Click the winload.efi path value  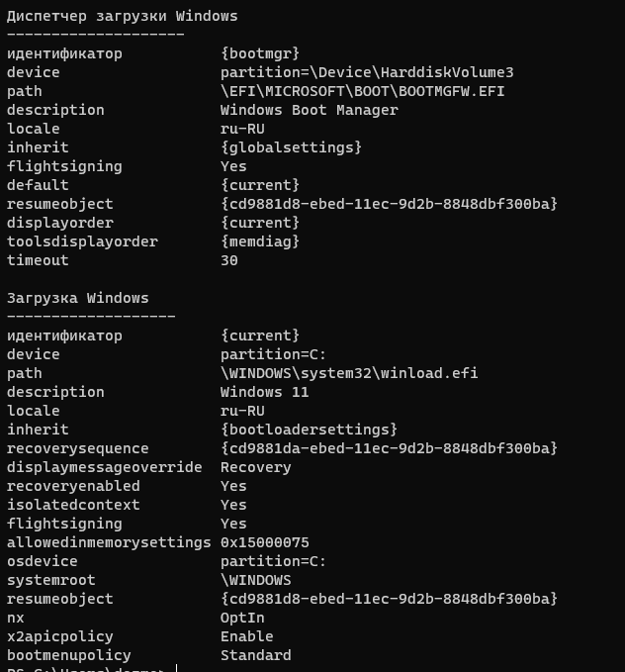349,373
